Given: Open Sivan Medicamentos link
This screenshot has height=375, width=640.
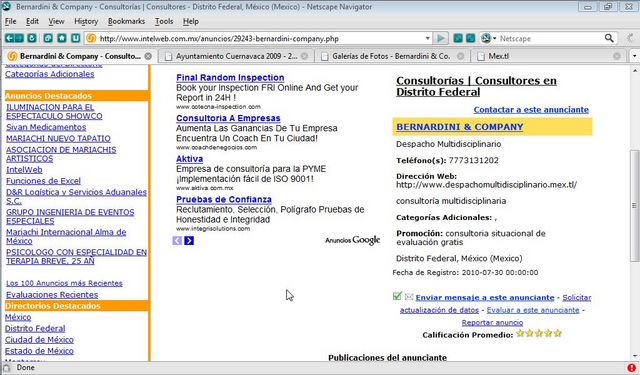Looking at the screenshot, I should [46, 127].
